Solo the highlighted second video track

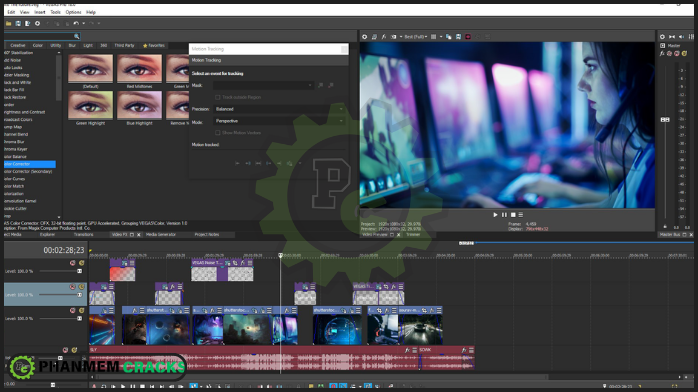(x=81, y=287)
